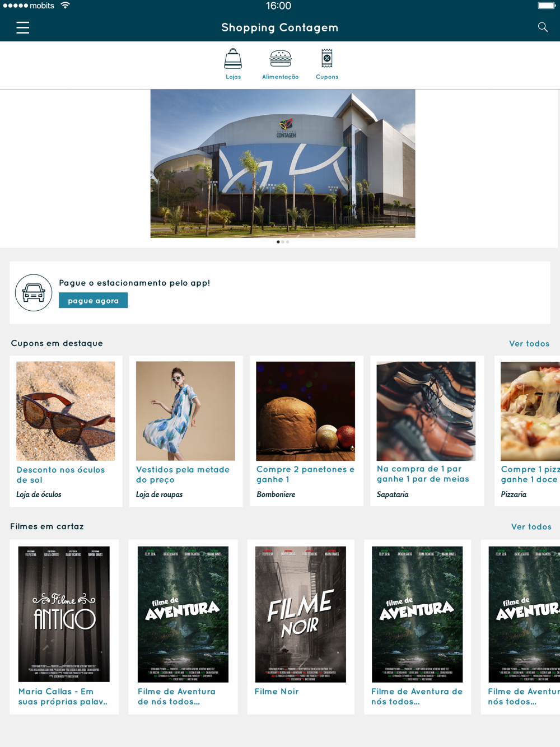Screen dimensions: 560x747
Task: Open the Sapataria shoes coupon
Action: click(x=427, y=431)
